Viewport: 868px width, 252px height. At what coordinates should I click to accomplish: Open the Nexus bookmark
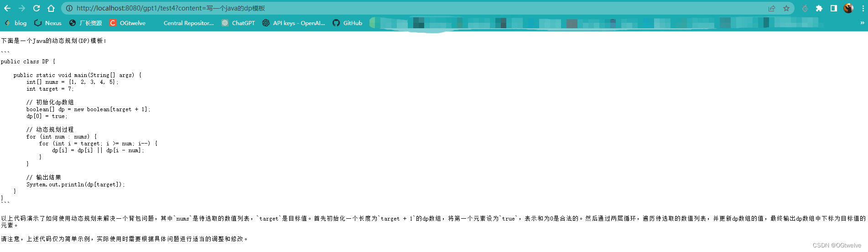coord(48,23)
